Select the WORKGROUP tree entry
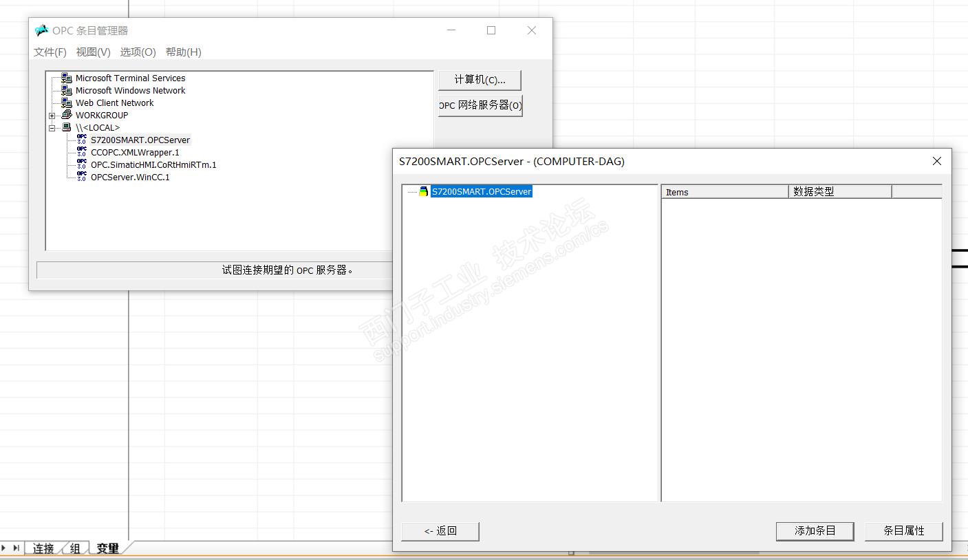The image size is (968, 560). pyautogui.click(x=102, y=116)
